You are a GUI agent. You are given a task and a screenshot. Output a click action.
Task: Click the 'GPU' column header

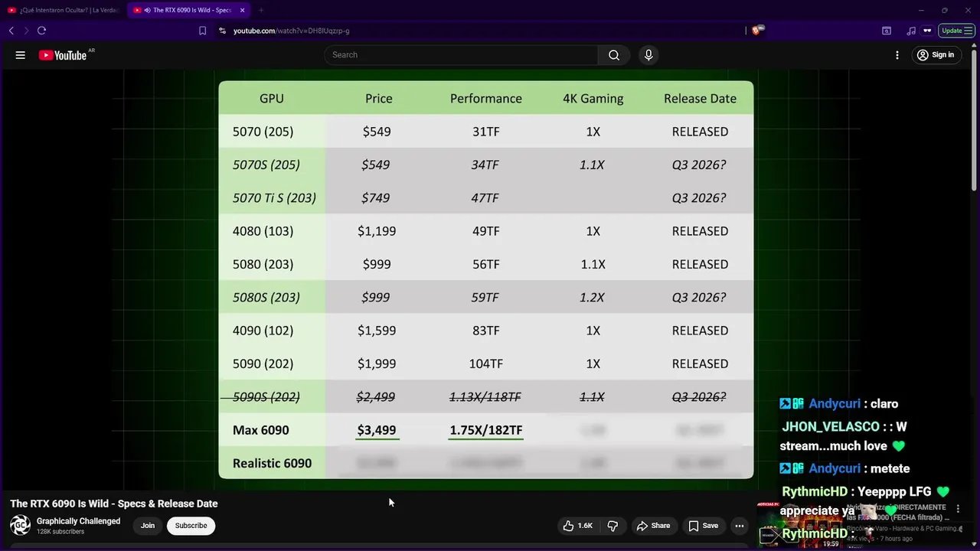[x=272, y=98]
